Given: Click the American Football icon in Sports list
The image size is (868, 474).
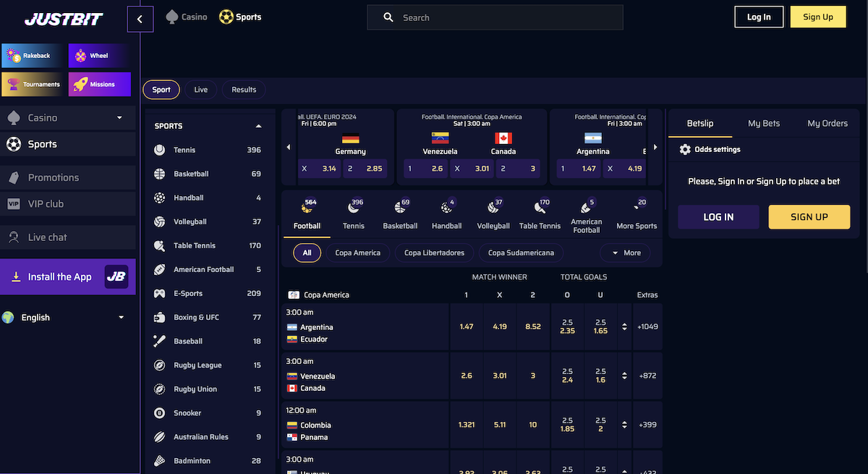Looking at the screenshot, I should 160,269.
